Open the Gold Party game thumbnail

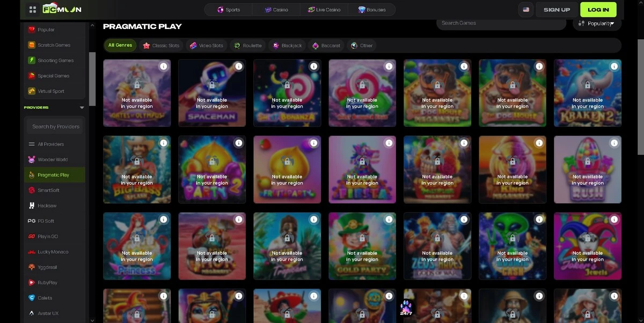[362, 246]
